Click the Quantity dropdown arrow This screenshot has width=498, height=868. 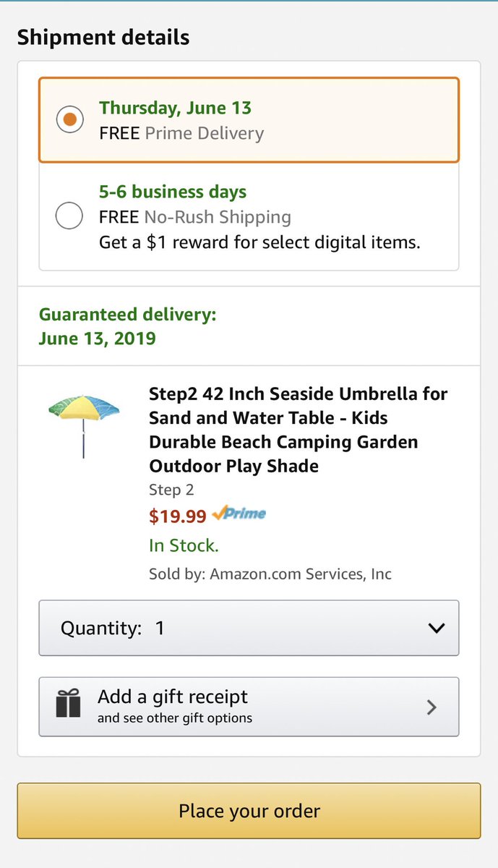pos(436,628)
